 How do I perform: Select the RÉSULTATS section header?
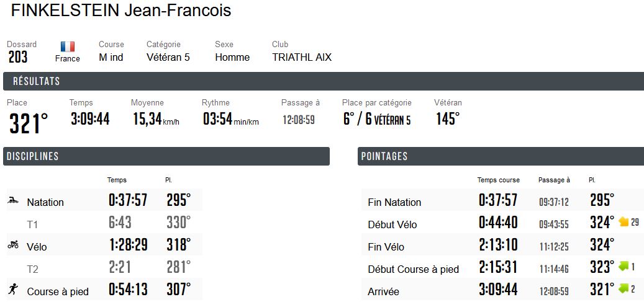pos(324,81)
